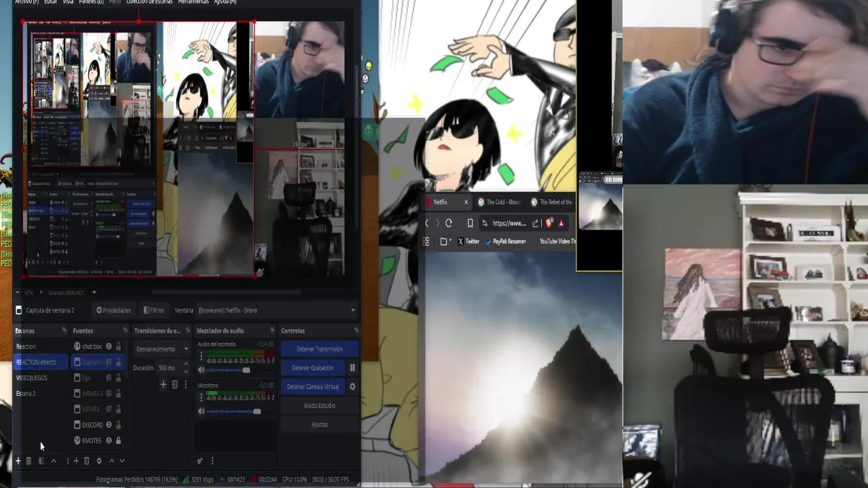This screenshot has height=488, width=868.
Task: Toggle lock on EMOTES source
Action: [118, 441]
